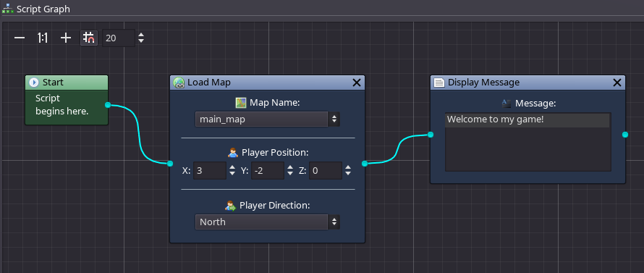Click the Display Message document icon
The height and width of the screenshot is (273, 644).
point(439,83)
